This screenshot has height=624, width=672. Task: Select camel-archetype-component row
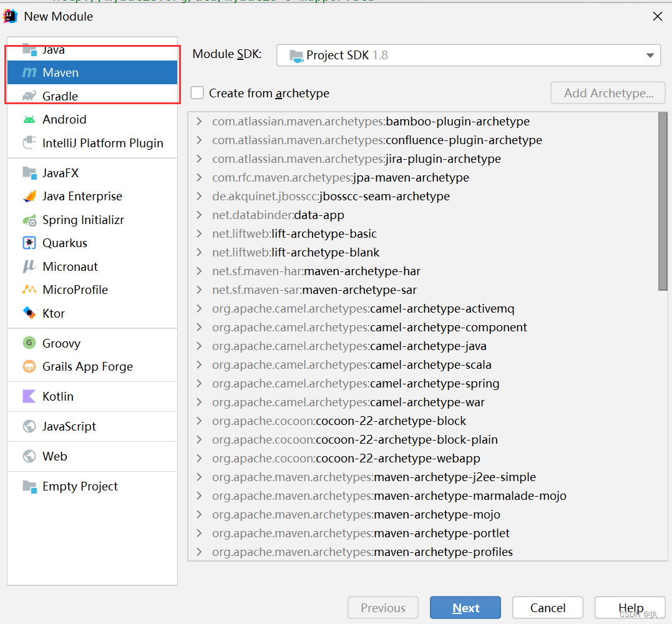point(422,328)
